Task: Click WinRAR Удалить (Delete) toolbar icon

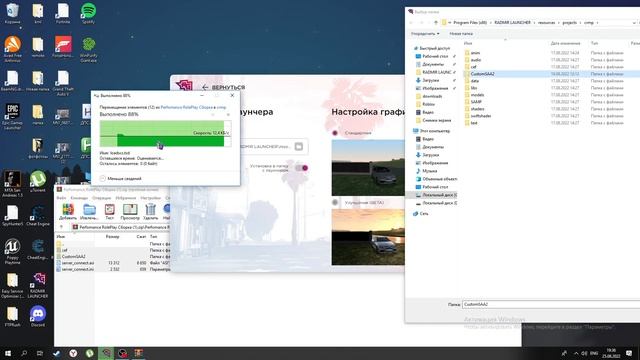Action: click(x=151, y=212)
